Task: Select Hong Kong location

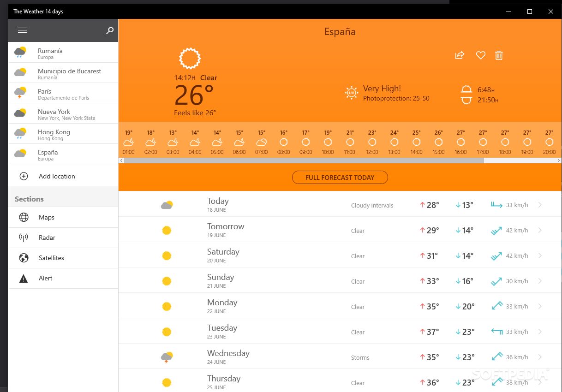Action: point(63,134)
